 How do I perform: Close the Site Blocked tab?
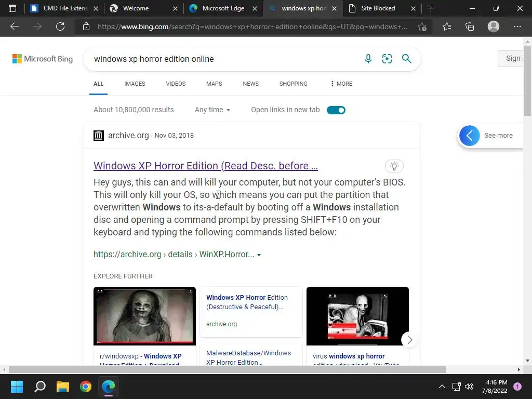pos(413,8)
